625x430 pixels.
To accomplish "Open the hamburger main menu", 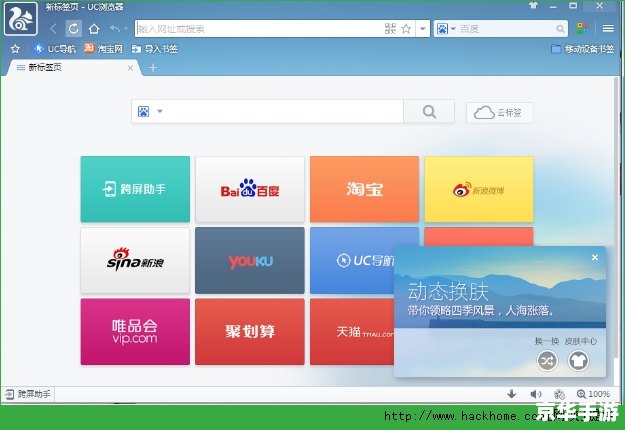I will click(x=608, y=28).
